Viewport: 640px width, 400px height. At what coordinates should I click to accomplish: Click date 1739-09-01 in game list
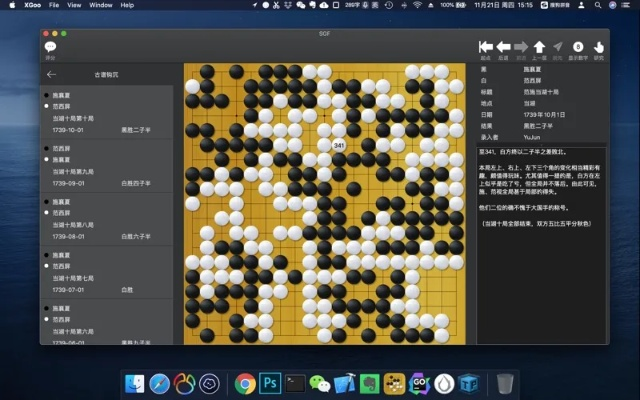click(x=68, y=183)
